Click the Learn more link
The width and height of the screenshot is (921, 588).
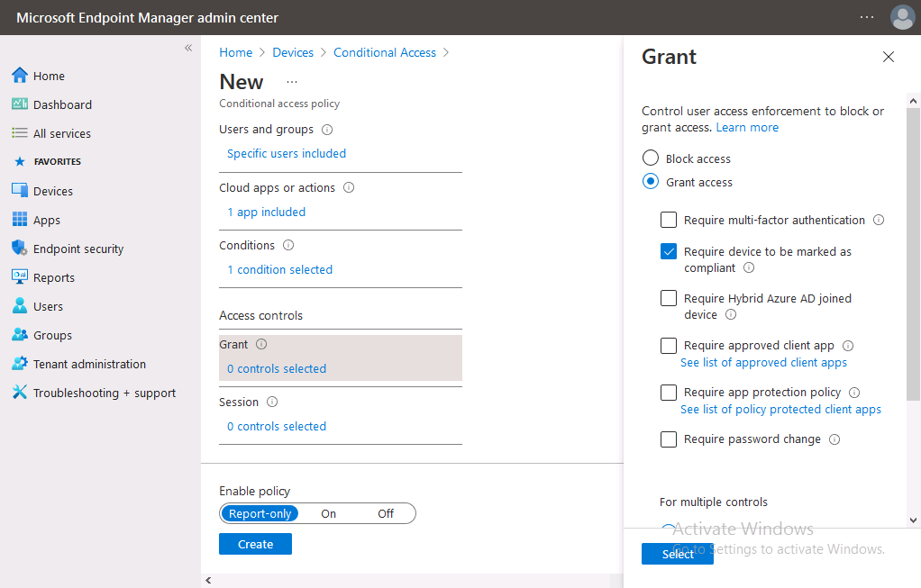coord(746,127)
